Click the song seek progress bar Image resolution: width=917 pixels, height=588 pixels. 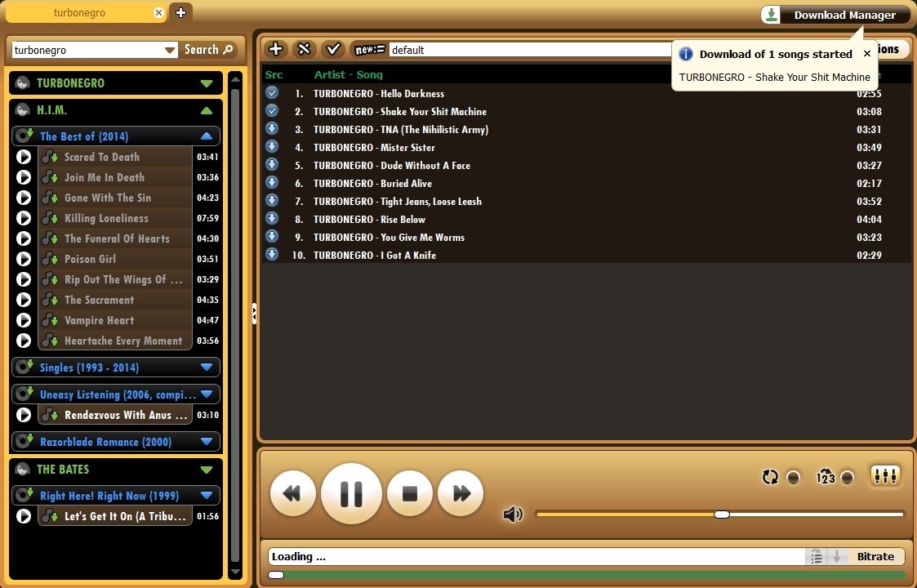[x=586, y=575]
